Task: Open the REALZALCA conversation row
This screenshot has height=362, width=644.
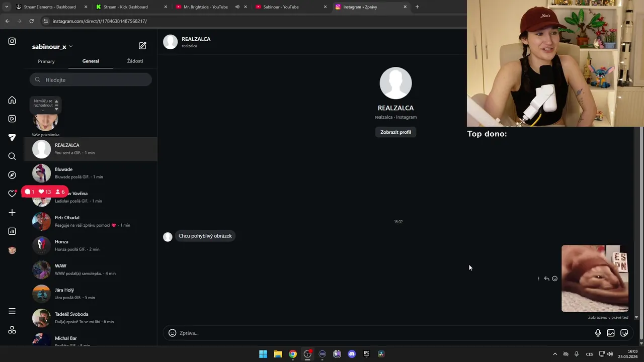Action: (x=91, y=149)
